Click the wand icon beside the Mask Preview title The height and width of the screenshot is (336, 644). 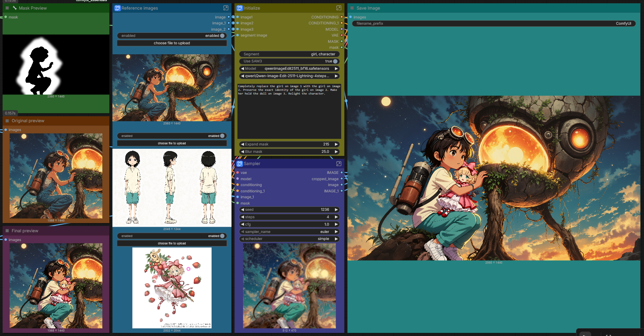click(15, 8)
